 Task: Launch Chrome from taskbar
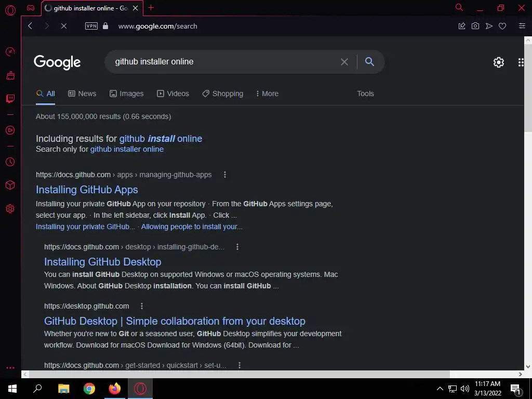[89, 389]
